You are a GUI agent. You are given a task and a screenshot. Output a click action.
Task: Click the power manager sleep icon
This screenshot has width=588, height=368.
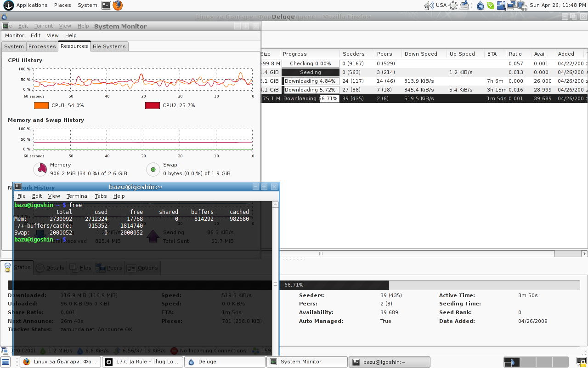click(464, 6)
